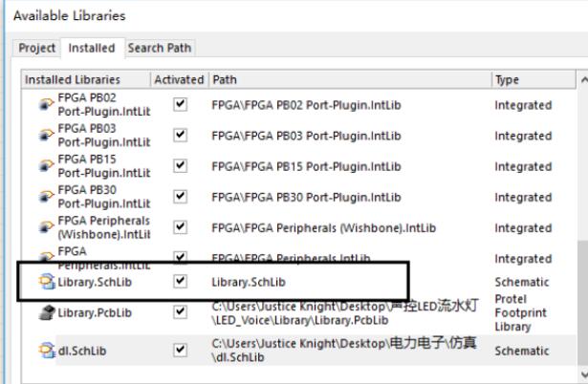This screenshot has width=588, height=384.
Task: Click the scrollbar up arrow
Action: coord(583,80)
